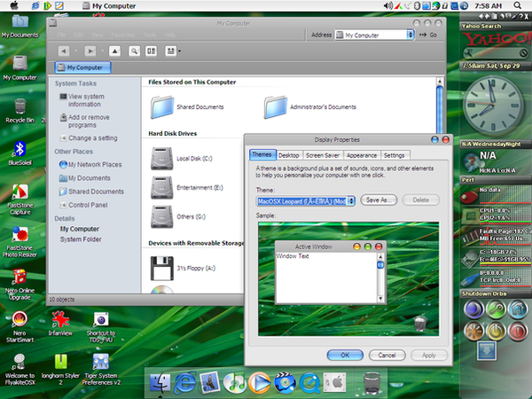The height and width of the screenshot is (399, 532).
Task: Switch to the Screen Saver tab
Action: tap(325, 155)
